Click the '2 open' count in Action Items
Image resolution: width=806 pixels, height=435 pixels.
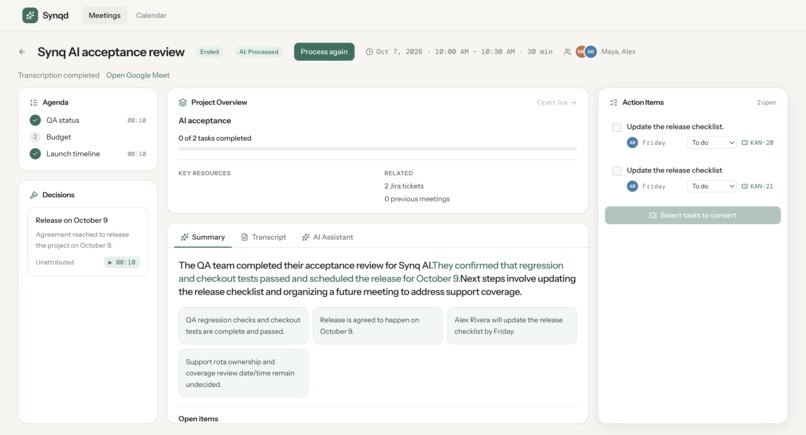[x=766, y=102]
